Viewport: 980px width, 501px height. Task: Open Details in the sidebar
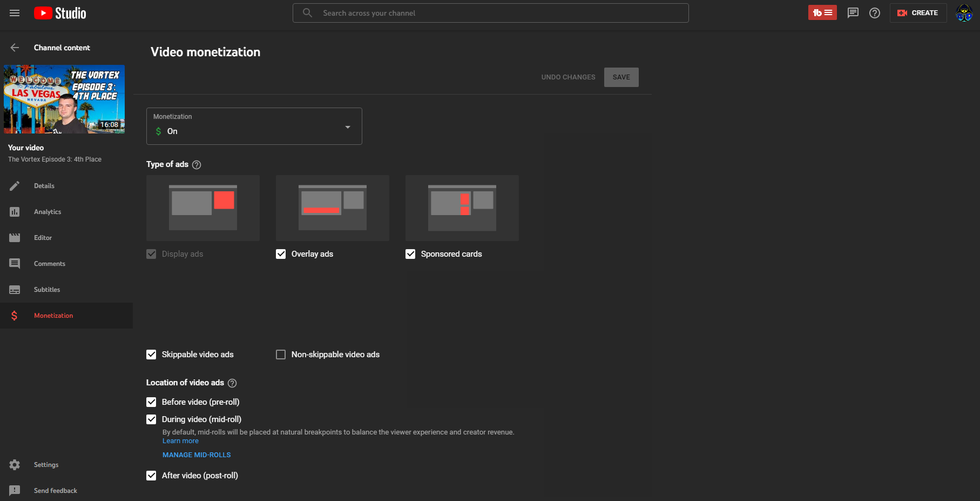coord(66,186)
